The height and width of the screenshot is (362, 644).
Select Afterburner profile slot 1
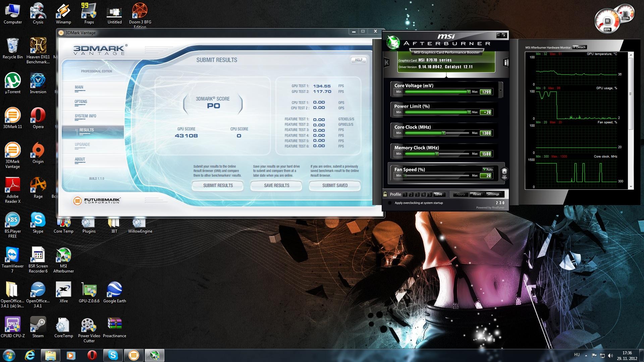(x=405, y=194)
